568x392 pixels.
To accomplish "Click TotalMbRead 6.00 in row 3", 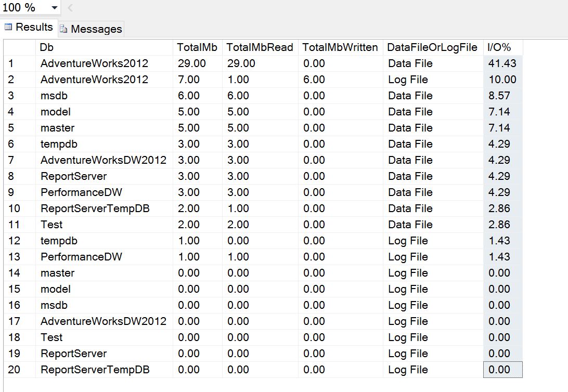I will 260,96.
